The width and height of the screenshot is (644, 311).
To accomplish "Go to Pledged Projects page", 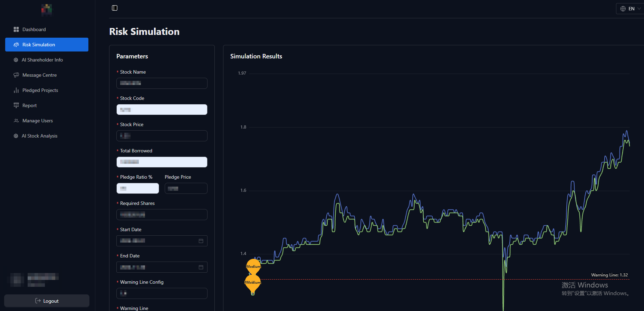I will point(40,90).
